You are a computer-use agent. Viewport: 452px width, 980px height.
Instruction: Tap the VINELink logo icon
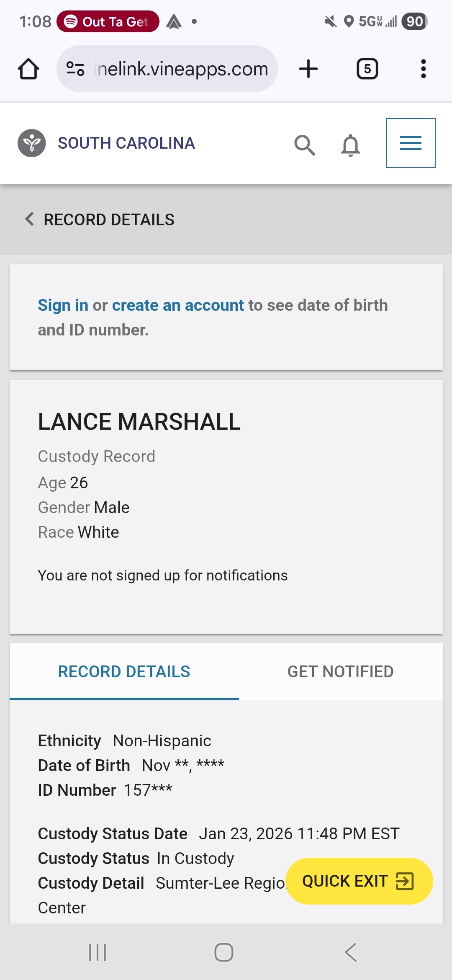click(x=31, y=143)
